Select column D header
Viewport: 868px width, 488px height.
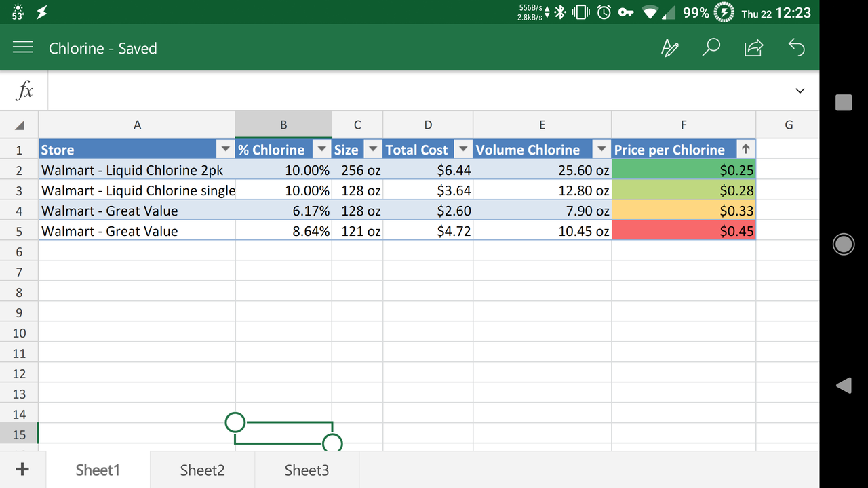coord(428,125)
